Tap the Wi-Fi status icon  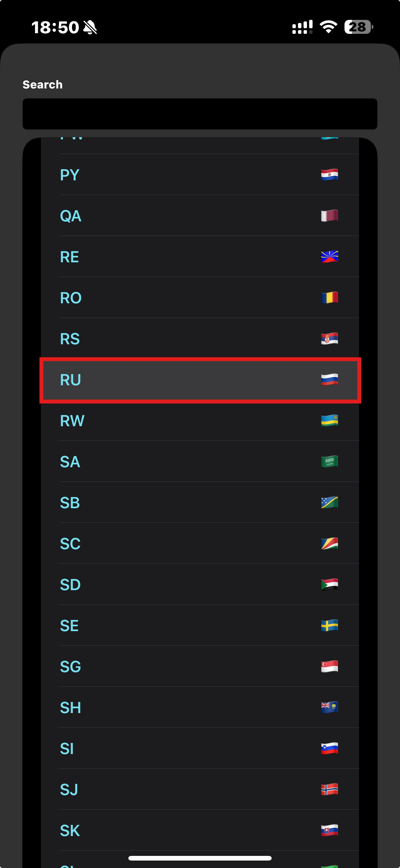coord(328,27)
